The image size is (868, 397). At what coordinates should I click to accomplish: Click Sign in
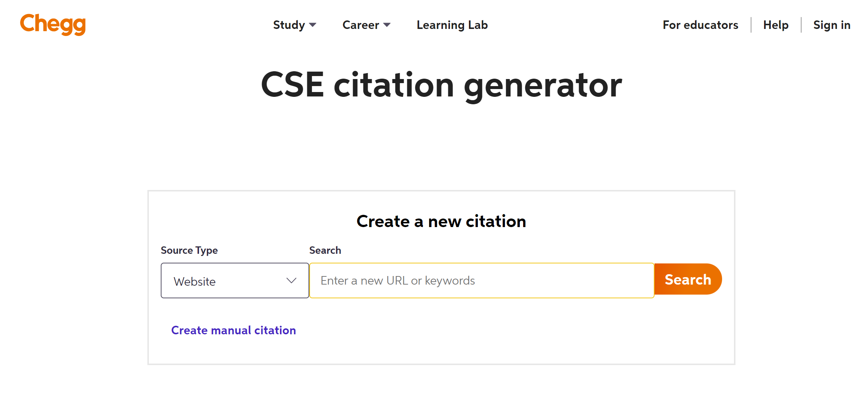[832, 25]
